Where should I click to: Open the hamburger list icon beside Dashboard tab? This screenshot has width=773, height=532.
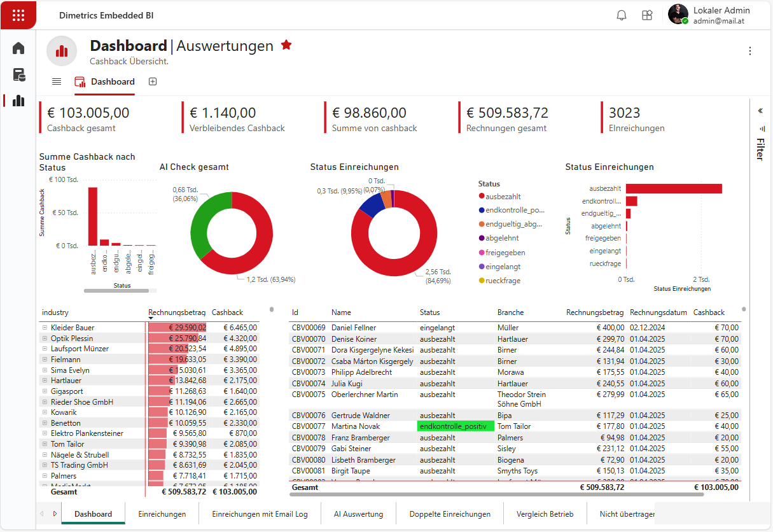(57, 81)
